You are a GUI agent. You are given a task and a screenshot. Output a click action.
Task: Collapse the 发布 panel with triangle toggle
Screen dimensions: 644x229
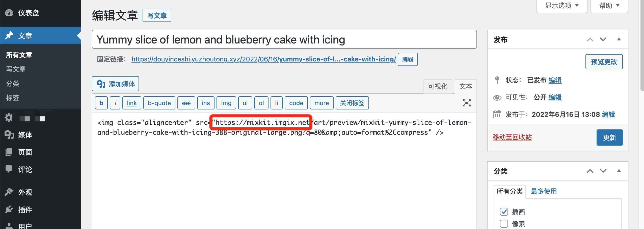pos(619,39)
